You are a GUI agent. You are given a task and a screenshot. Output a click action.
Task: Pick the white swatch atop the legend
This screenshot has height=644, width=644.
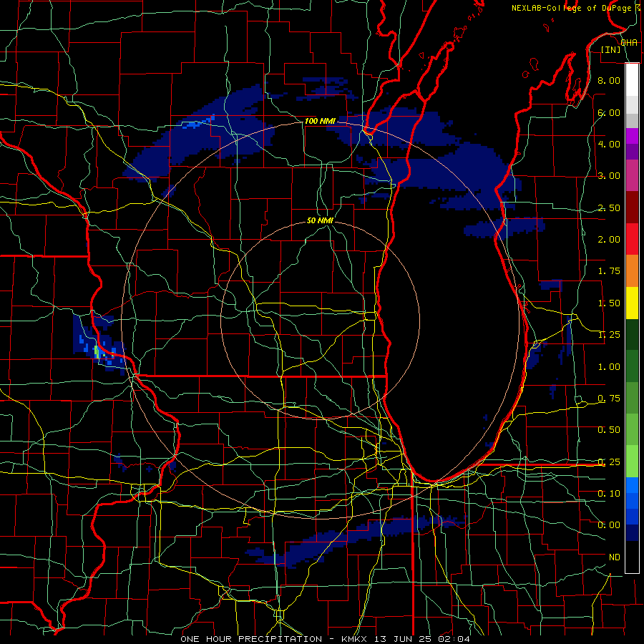(632, 80)
